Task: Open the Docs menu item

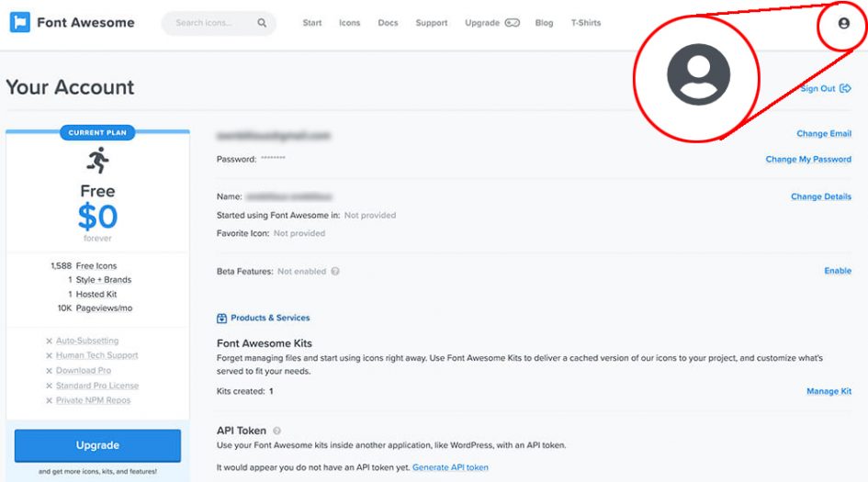Action: coord(388,23)
